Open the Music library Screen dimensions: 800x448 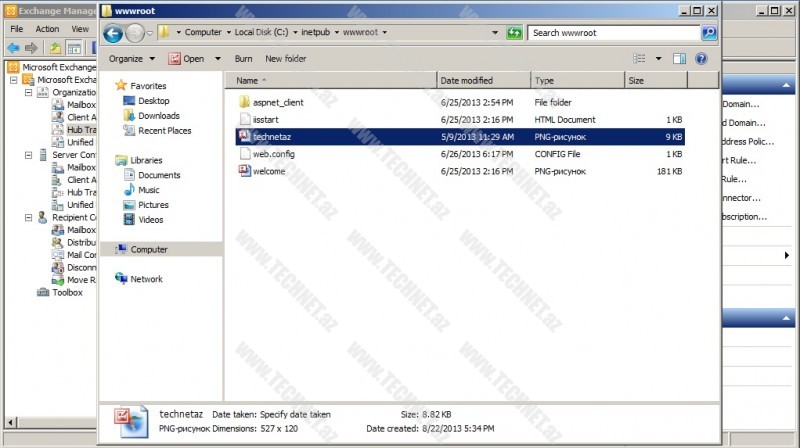pyautogui.click(x=148, y=190)
